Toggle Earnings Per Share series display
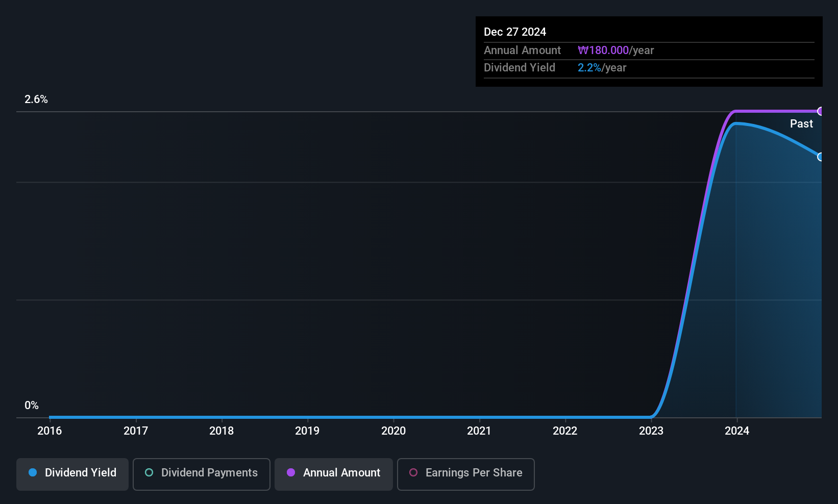 coord(465,473)
